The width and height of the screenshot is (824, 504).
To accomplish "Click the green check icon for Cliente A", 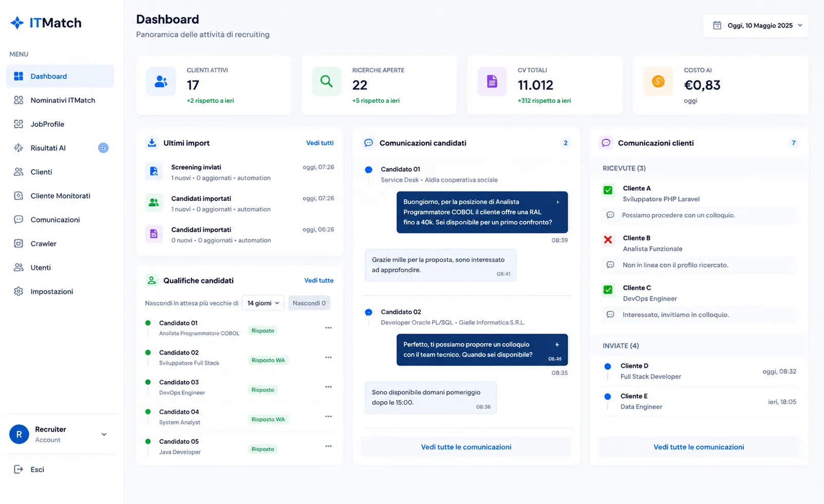I will point(608,190).
